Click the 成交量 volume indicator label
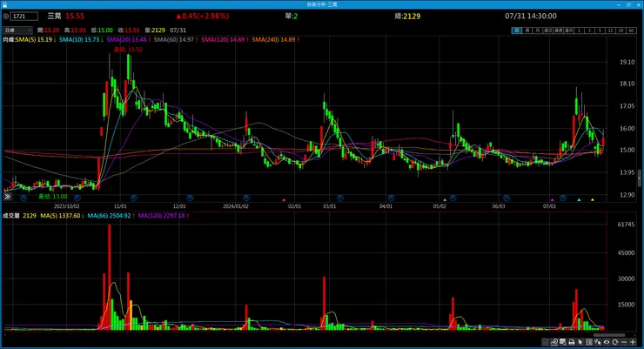Screen dimensions: 644x349 (x=11, y=216)
